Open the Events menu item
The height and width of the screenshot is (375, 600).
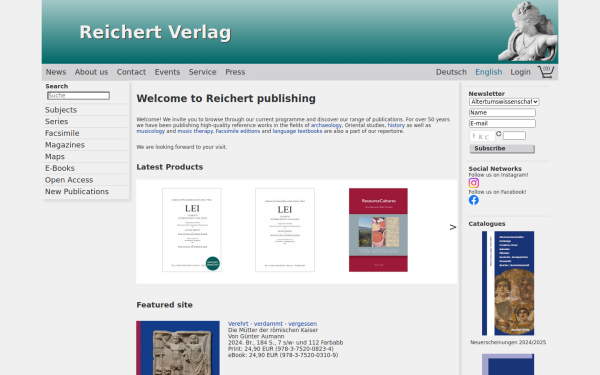pyautogui.click(x=167, y=72)
